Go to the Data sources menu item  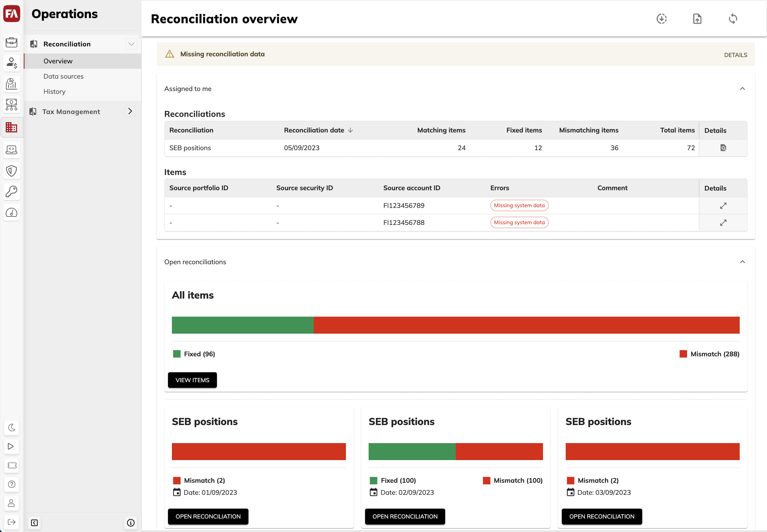pos(63,76)
